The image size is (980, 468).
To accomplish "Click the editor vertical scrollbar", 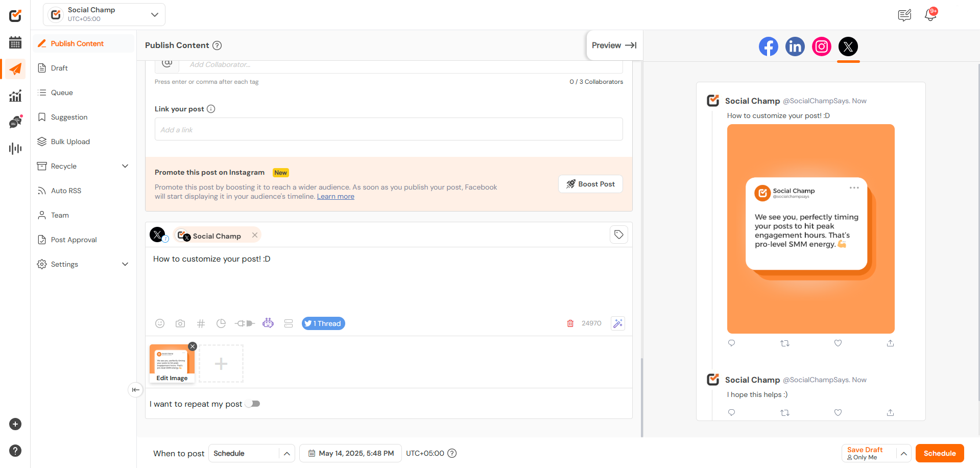I will point(642,397).
